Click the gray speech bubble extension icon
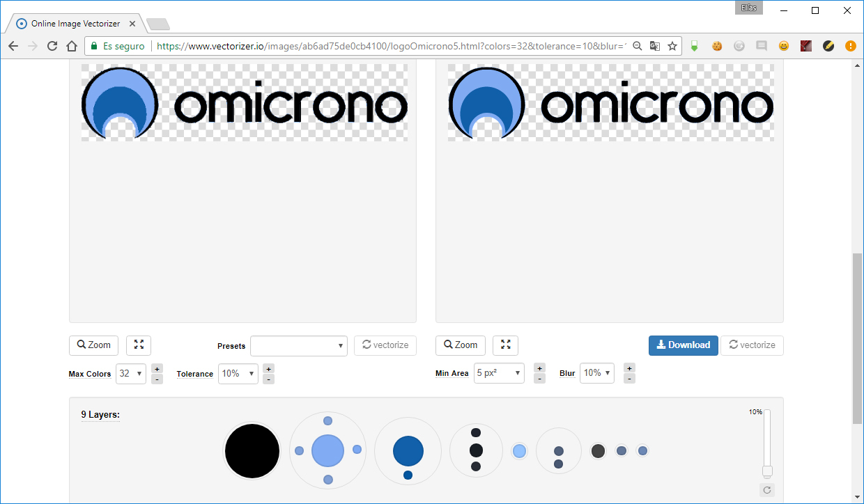864x504 pixels. click(762, 46)
